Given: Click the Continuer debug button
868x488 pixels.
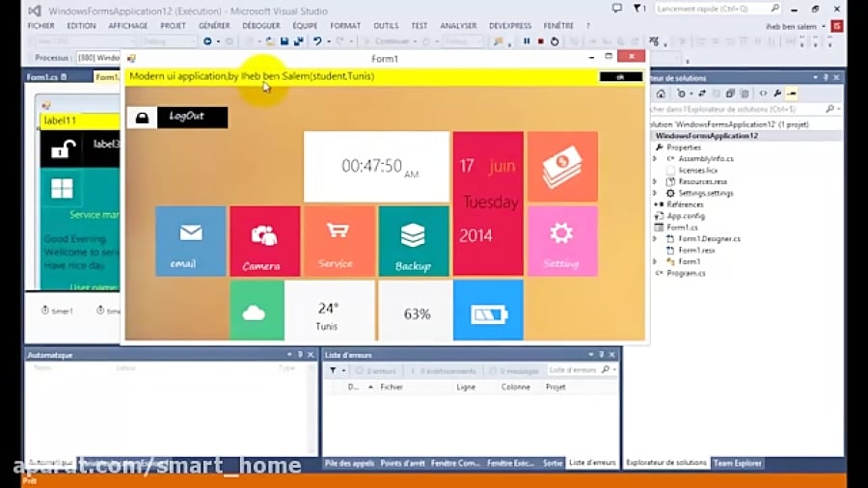Looking at the screenshot, I should click(x=389, y=41).
